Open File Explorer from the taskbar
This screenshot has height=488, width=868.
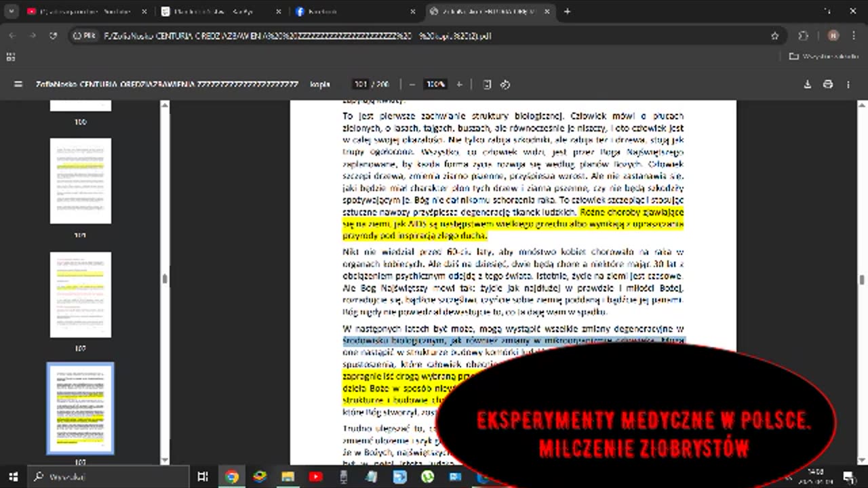click(x=288, y=476)
